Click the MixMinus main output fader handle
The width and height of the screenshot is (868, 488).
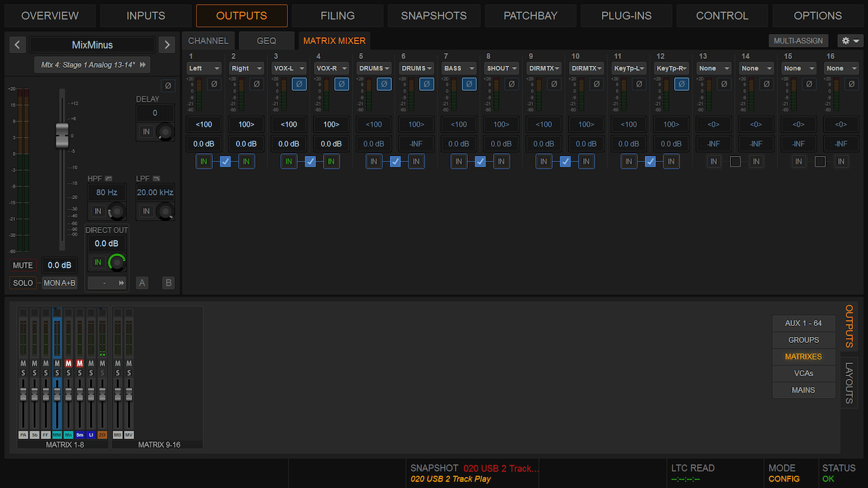click(62, 135)
